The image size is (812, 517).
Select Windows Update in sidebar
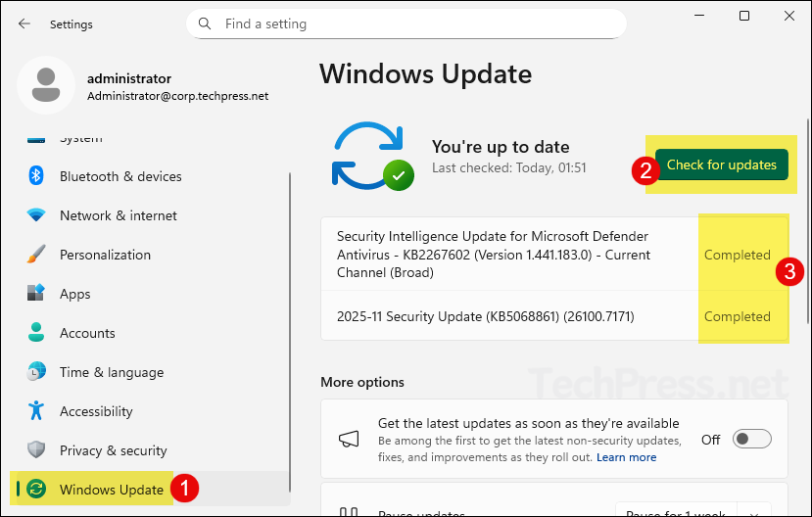pos(150,489)
